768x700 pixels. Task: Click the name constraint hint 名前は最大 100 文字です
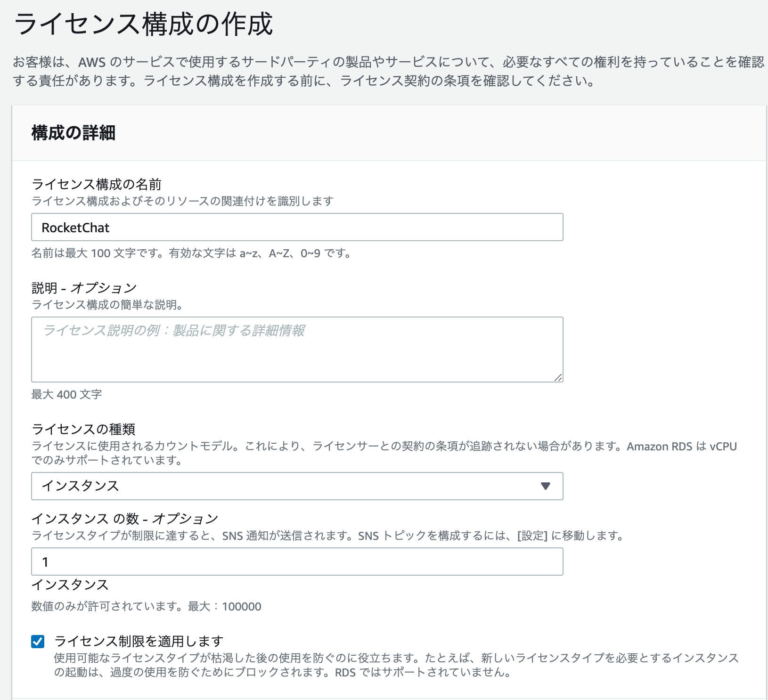point(192,253)
